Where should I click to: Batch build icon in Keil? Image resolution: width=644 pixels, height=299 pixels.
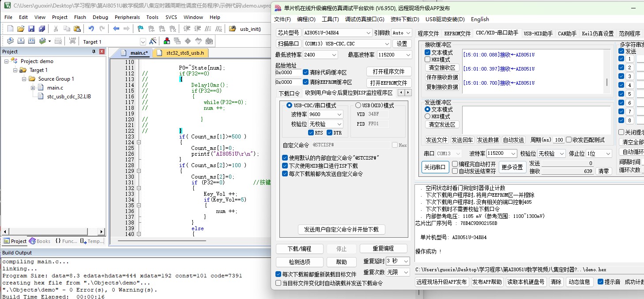click(x=42, y=41)
